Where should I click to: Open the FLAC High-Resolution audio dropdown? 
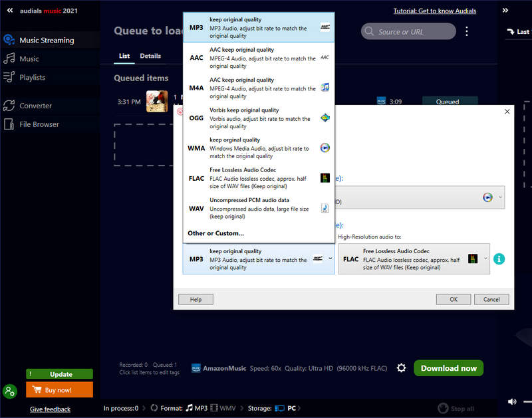414,259
